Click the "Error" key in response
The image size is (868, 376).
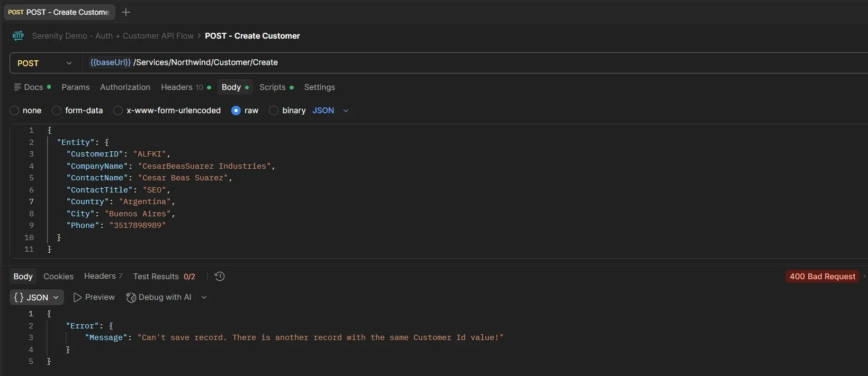click(x=83, y=326)
